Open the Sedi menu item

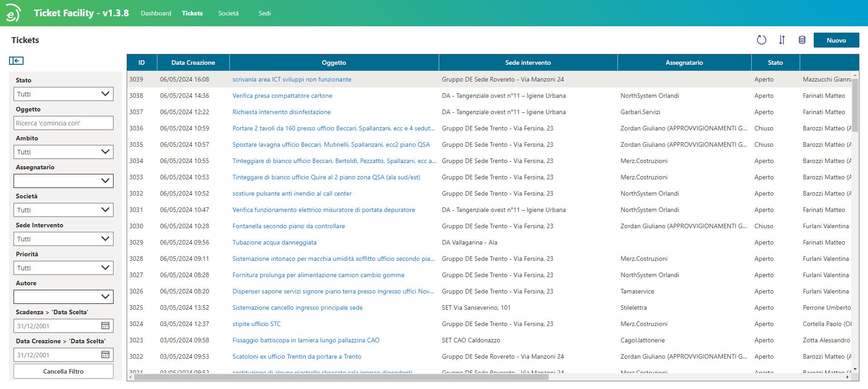pyautogui.click(x=265, y=13)
